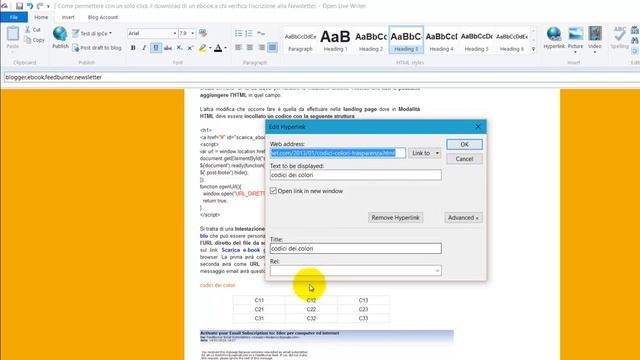The image size is (640, 360).
Task: Apply superscript formatting
Action: point(190,48)
